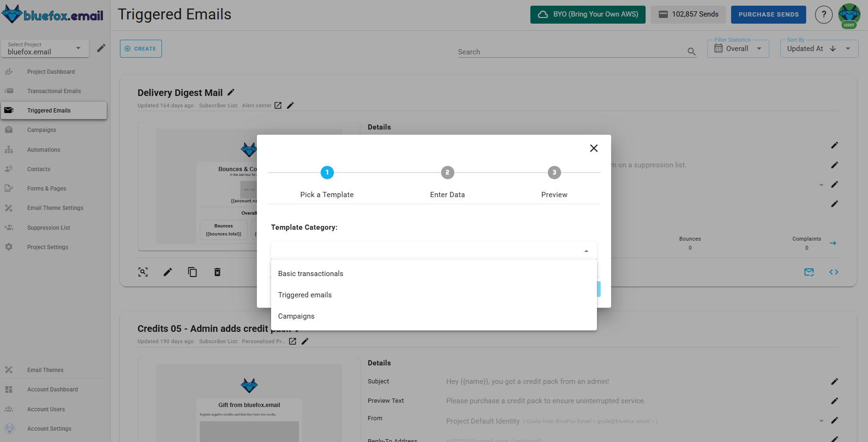Viewport: 868px width, 442px height.
Task: Delete Delivery Digest Mail via the trash icon
Action: click(217, 272)
